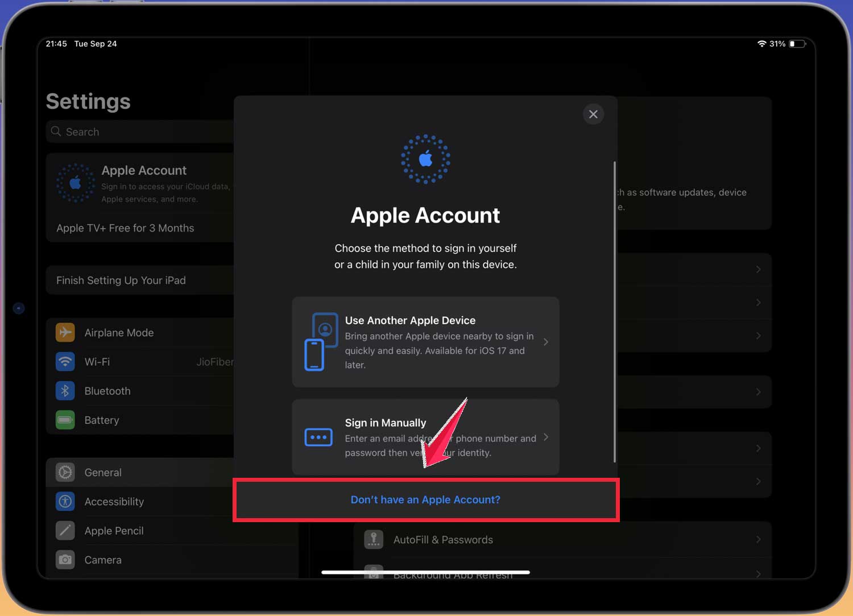Select the Airplane Mode icon in sidebar
Image resolution: width=853 pixels, height=616 pixels.
point(65,332)
